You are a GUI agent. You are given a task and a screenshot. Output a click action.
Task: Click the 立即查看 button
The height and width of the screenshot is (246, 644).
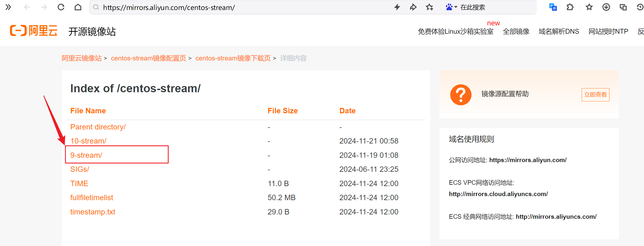pyautogui.click(x=595, y=95)
